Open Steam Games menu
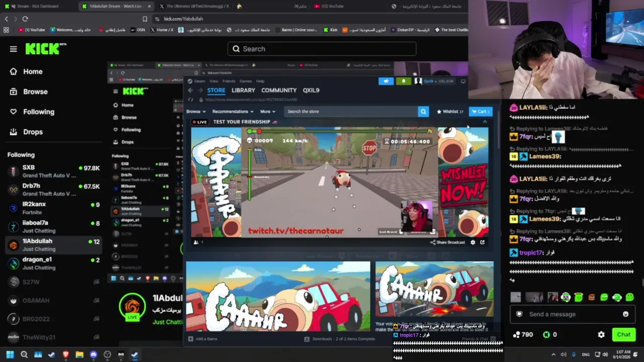 click(x=246, y=81)
